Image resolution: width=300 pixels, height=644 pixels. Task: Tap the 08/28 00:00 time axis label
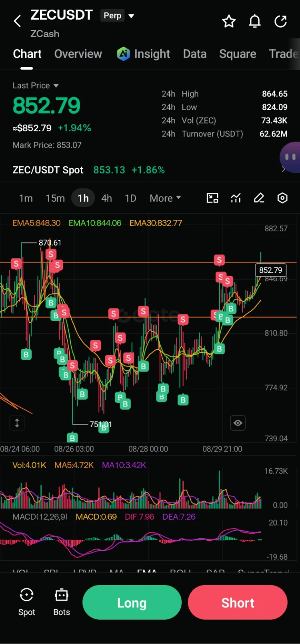pyautogui.click(x=148, y=449)
